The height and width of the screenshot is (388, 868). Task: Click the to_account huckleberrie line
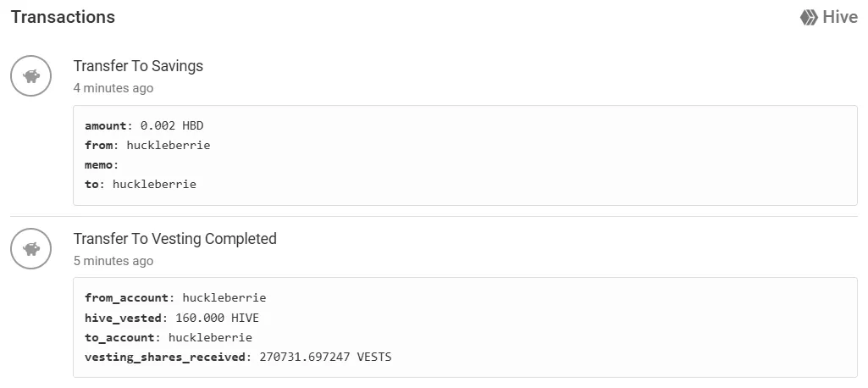tap(169, 338)
